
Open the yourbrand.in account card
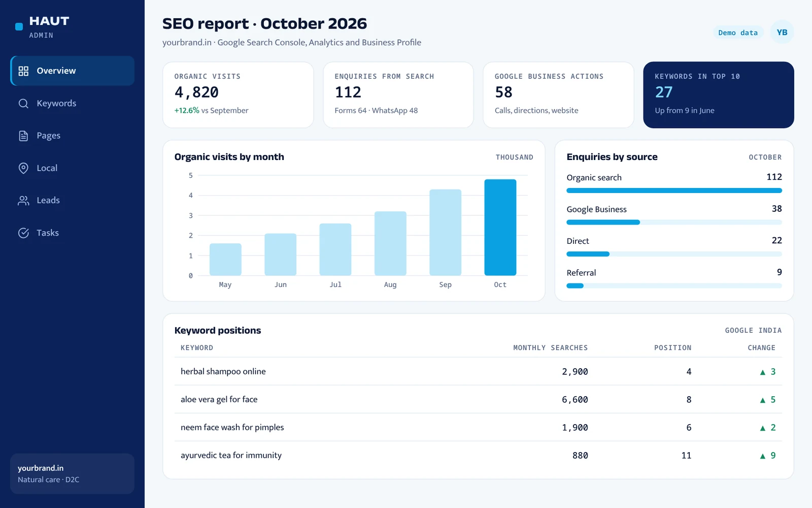click(x=72, y=473)
